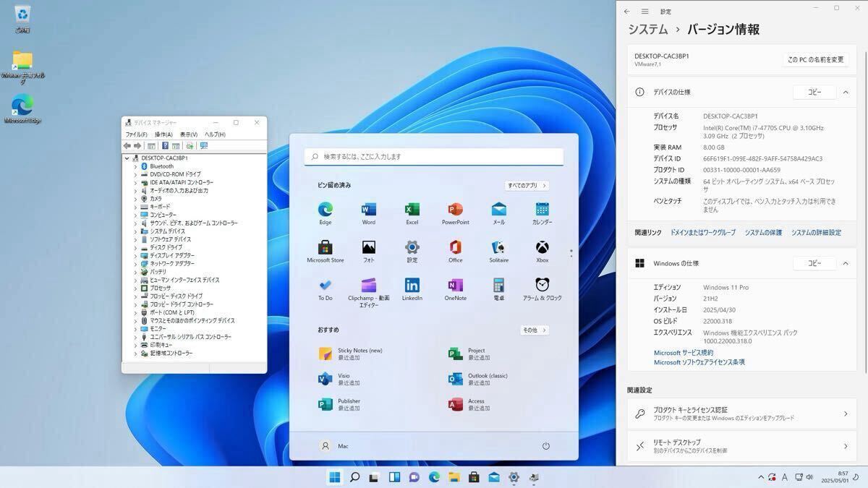Open the LinkedIn tile
868x488 pixels.
tap(412, 289)
